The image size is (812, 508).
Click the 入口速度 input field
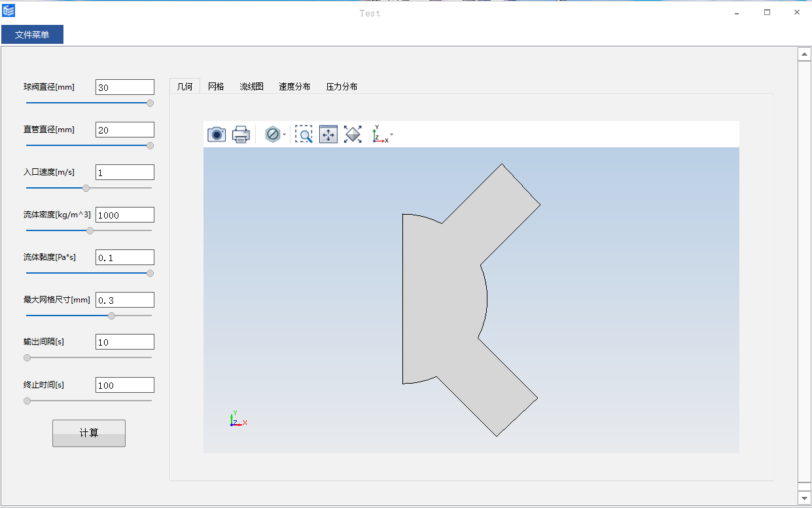coord(125,172)
